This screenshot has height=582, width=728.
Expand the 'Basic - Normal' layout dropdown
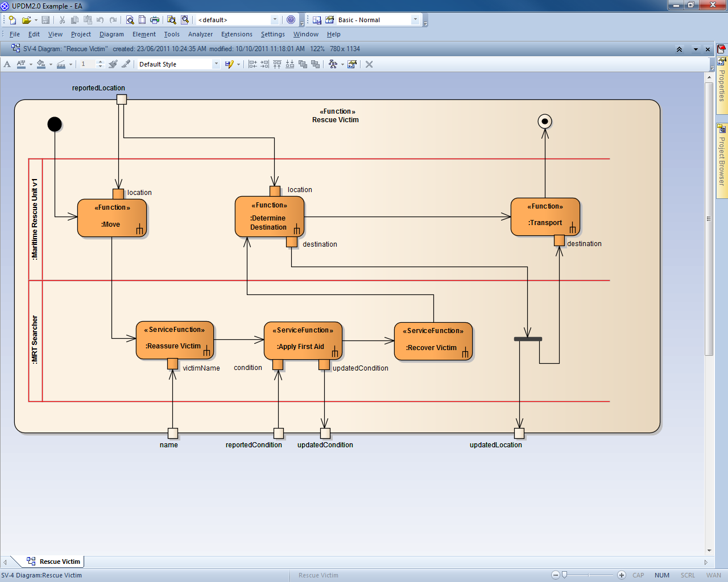click(415, 20)
